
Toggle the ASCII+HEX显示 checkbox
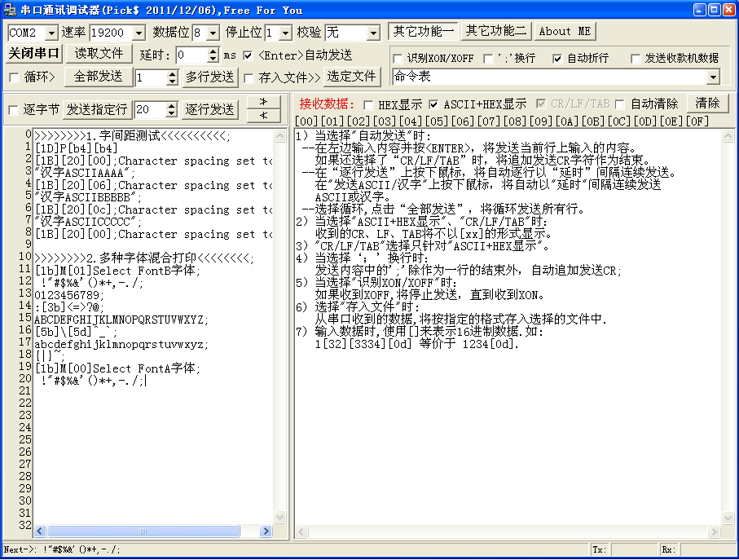433,104
